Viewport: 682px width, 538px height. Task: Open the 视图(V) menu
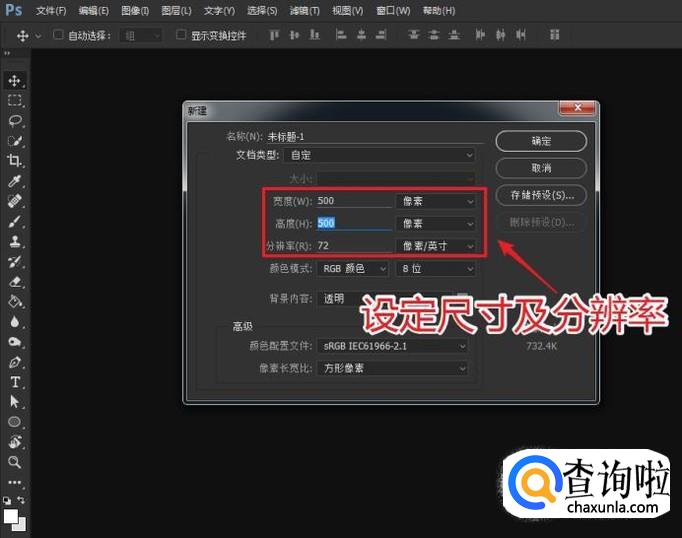[348, 10]
